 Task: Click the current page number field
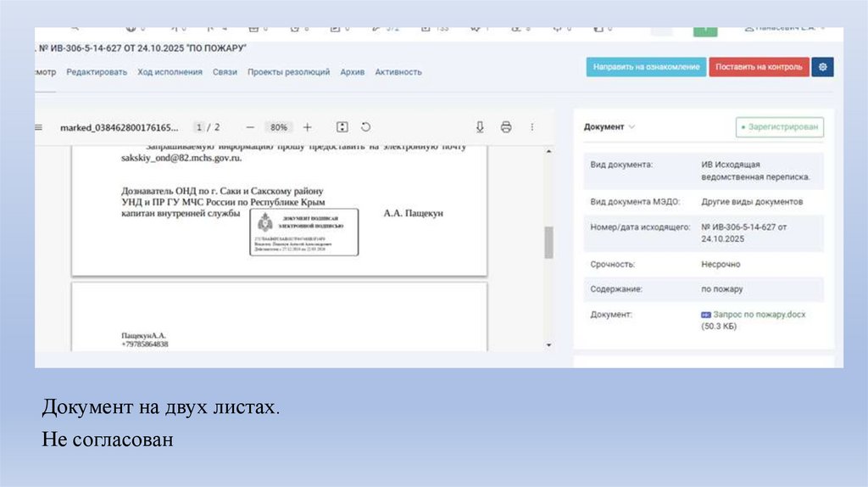(198, 127)
